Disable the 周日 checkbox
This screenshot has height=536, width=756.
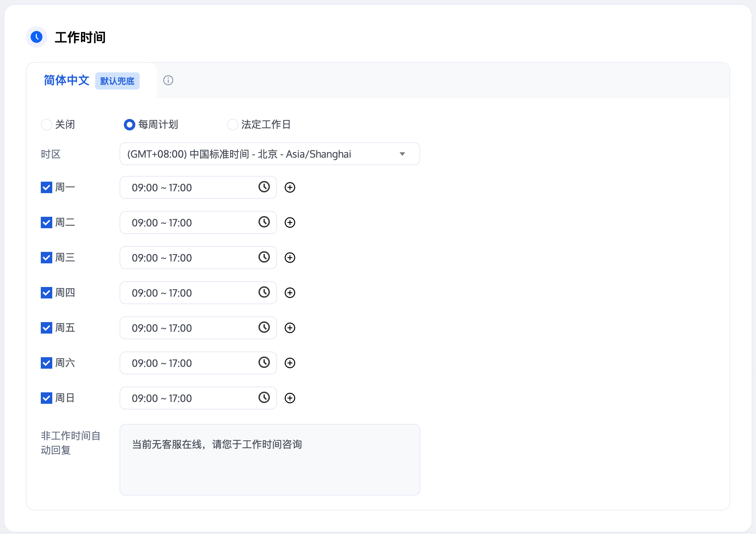47,398
